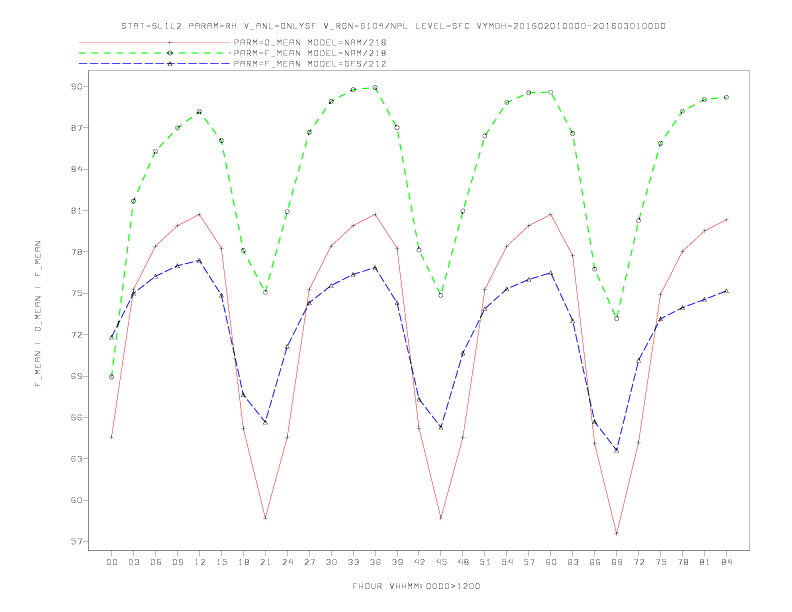Click green circle data point at hour 00
The image size is (792, 612).
point(112,377)
